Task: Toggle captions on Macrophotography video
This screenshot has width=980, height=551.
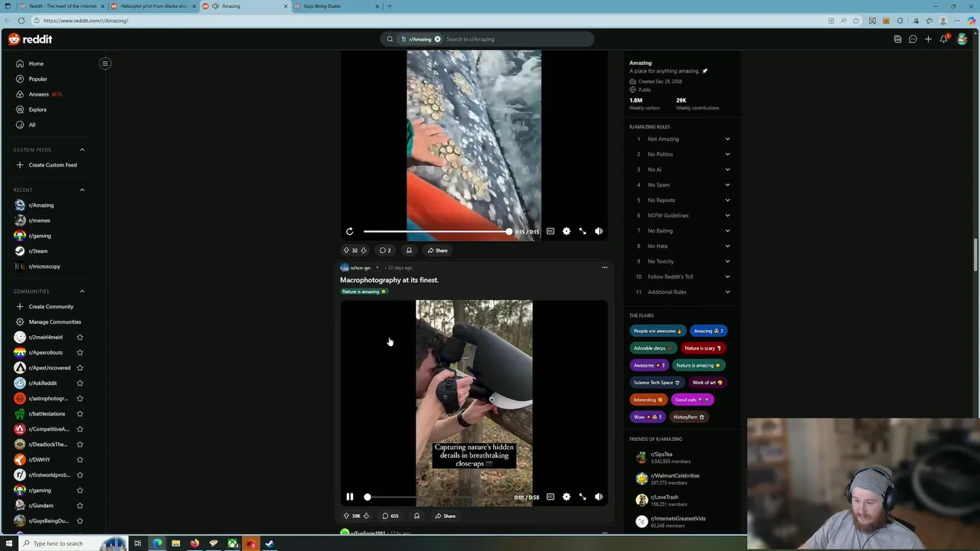Action: coord(550,497)
